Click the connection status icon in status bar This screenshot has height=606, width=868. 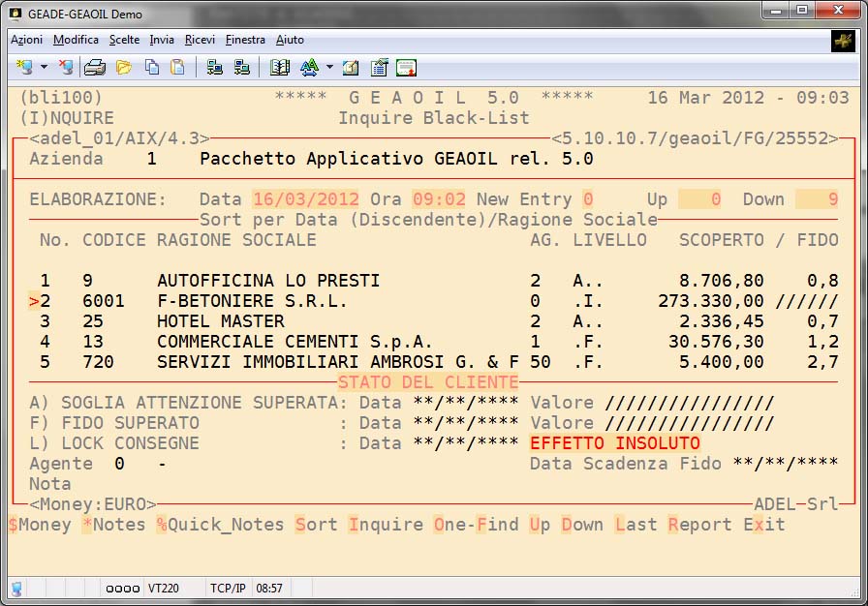coord(16,588)
